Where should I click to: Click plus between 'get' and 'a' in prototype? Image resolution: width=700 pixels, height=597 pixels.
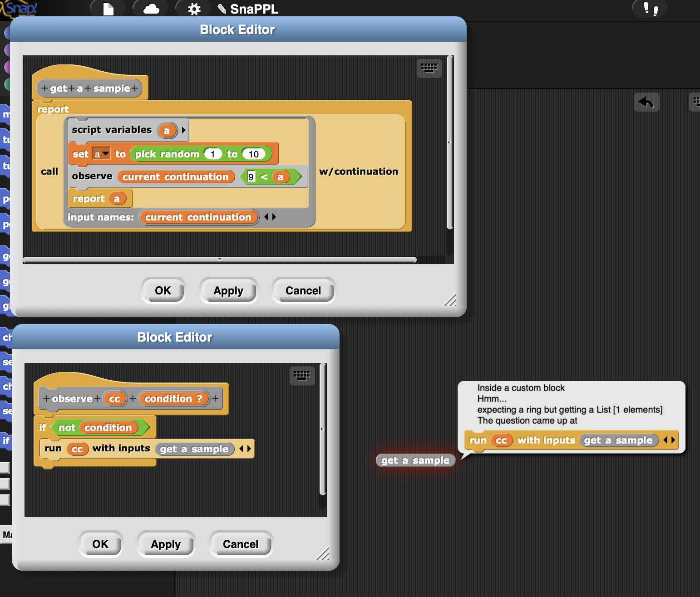point(72,88)
